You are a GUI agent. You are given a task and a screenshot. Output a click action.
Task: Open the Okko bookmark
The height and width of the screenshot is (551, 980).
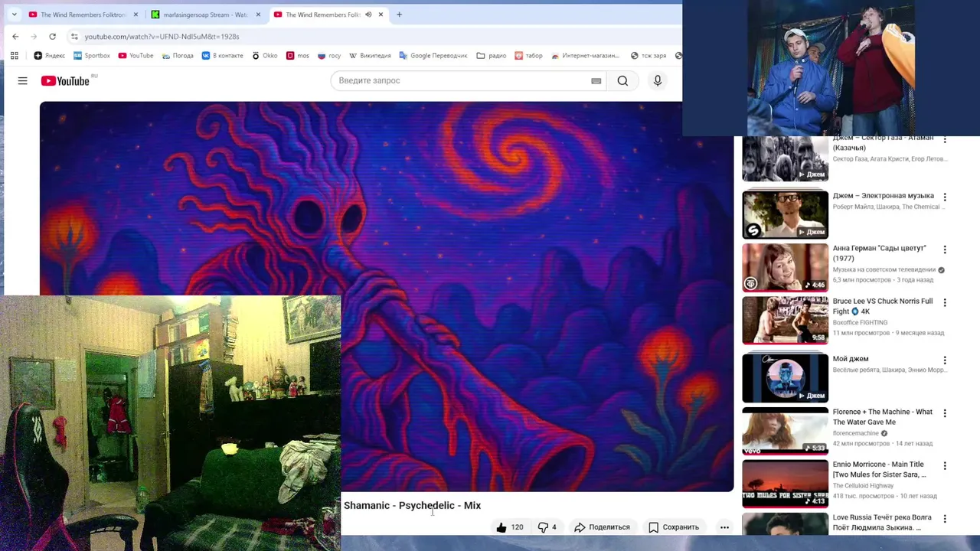[x=265, y=56]
